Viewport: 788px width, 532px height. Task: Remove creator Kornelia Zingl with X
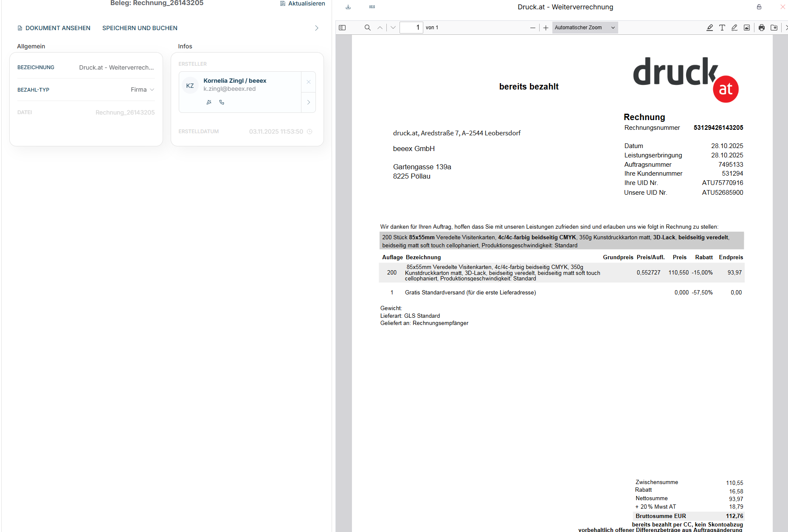(309, 82)
